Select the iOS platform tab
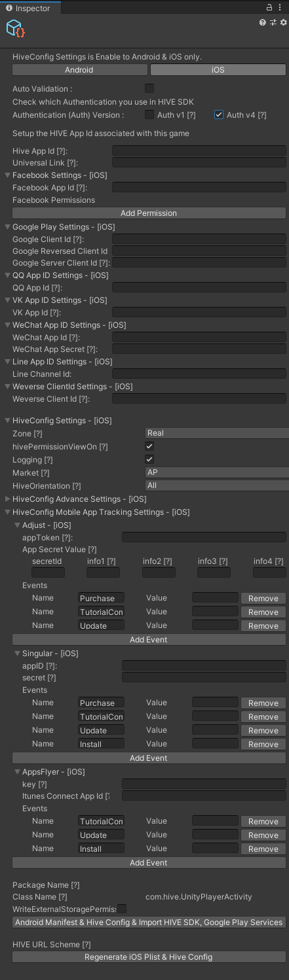This screenshot has width=289, height=980. coord(218,70)
